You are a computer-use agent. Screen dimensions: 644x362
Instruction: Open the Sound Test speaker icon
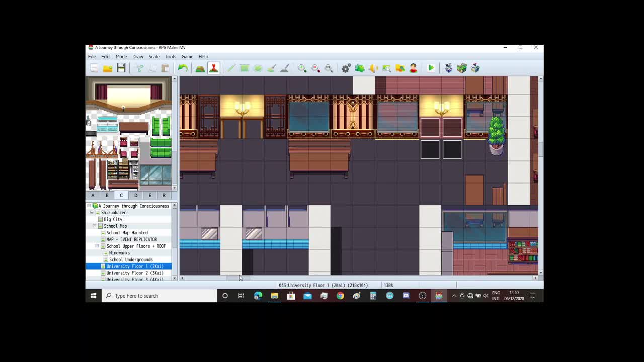click(373, 68)
